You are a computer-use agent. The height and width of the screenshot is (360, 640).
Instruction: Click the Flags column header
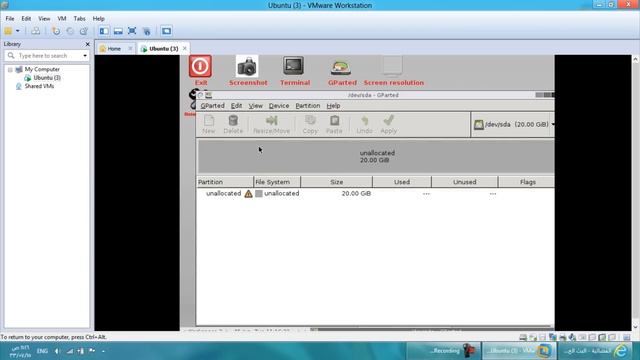tap(527, 182)
